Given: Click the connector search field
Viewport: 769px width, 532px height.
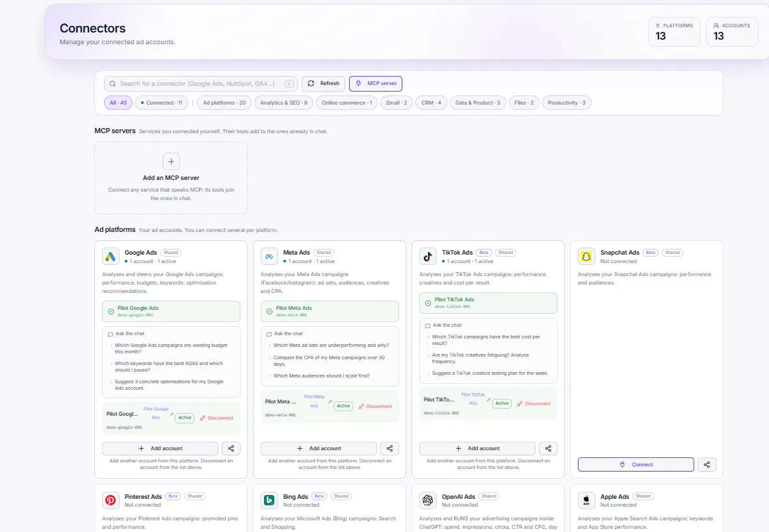Looking at the screenshot, I should [x=201, y=84].
